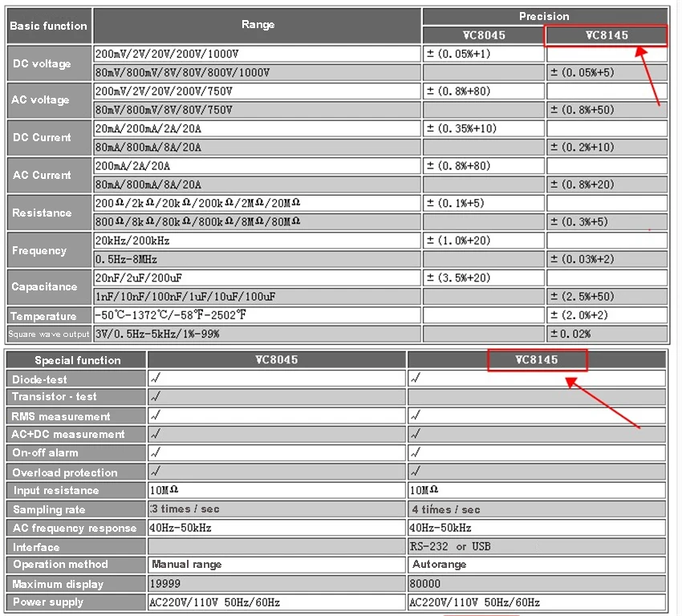Click the "Frequency" row label
This screenshot has width=682, height=616.
[49, 250]
